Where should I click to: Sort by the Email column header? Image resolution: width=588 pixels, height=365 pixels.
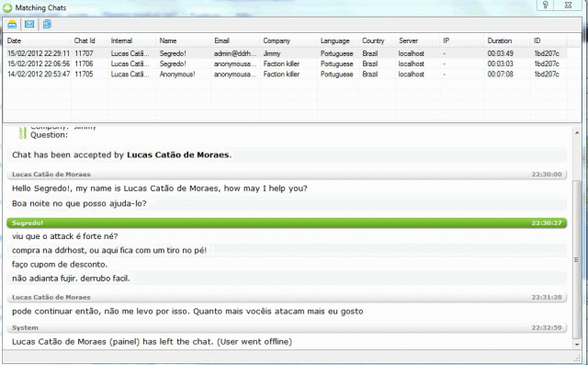coord(221,40)
